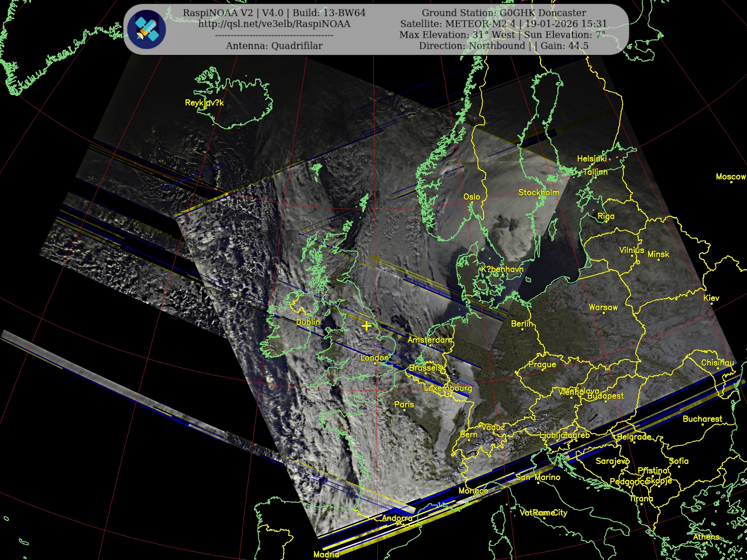Click the Stockholm map label
The width and height of the screenshot is (747, 560).
click(539, 192)
